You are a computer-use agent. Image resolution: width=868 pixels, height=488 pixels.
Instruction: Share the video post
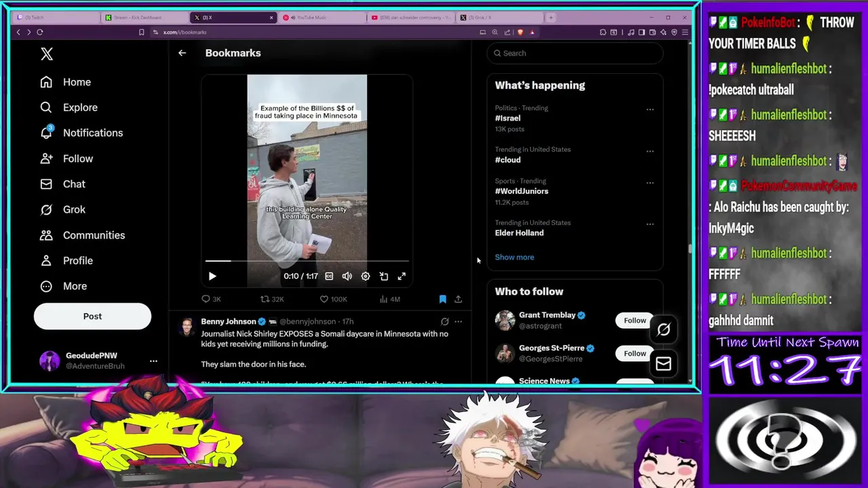pyautogui.click(x=458, y=299)
